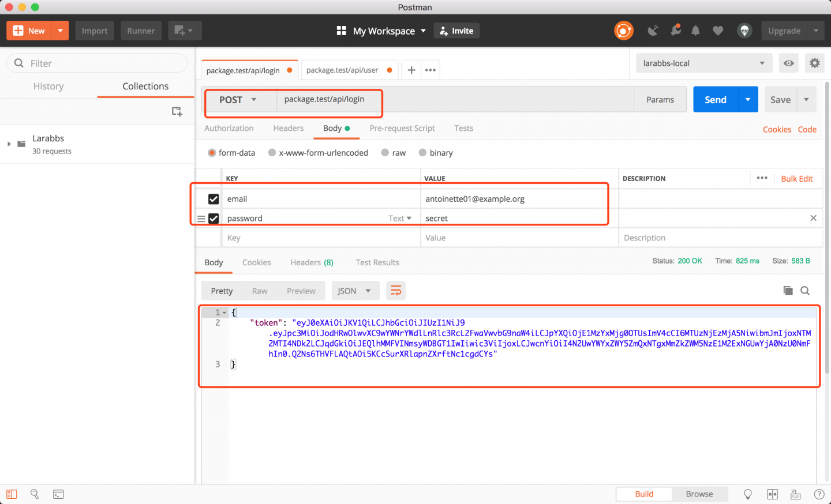Screen dimensions: 831x504
Task: Open the Pre-request Script tab
Action: (x=402, y=128)
